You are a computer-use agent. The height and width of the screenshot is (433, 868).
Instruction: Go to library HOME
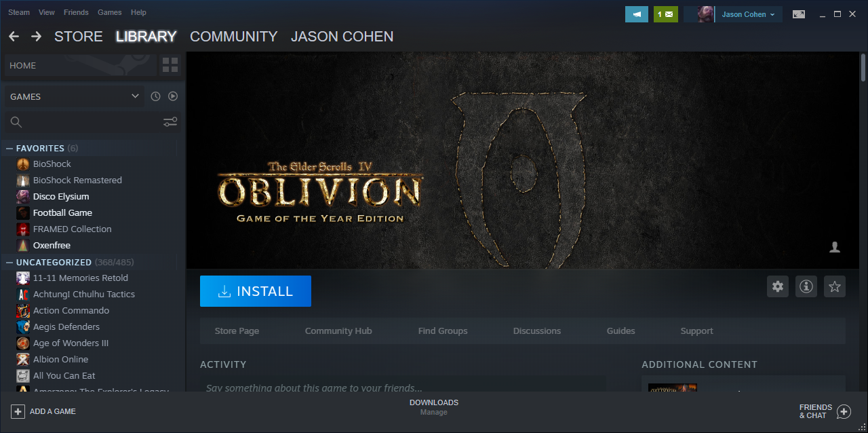[80, 66]
